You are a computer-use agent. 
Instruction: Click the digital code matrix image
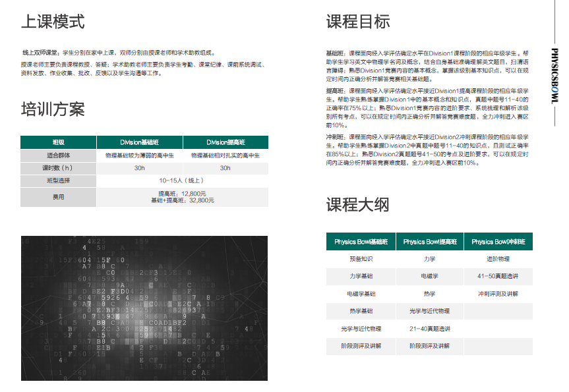(144, 308)
